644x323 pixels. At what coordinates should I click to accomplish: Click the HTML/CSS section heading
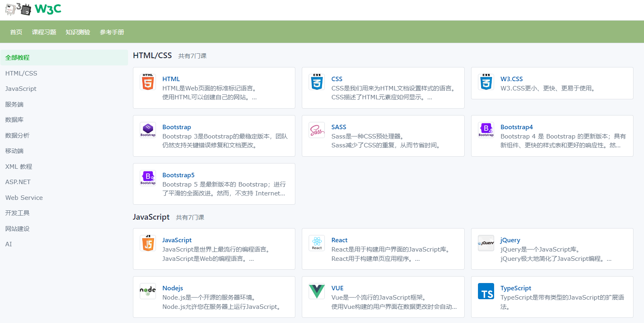(152, 55)
